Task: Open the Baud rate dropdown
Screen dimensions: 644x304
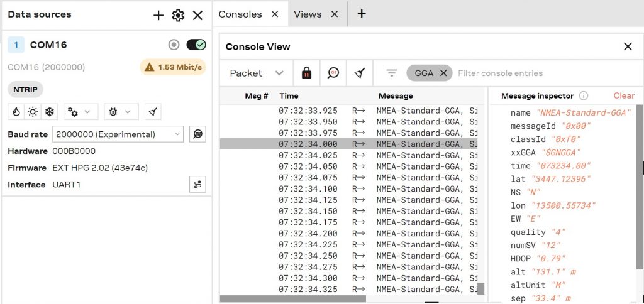Action: click(x=118, y=134)
